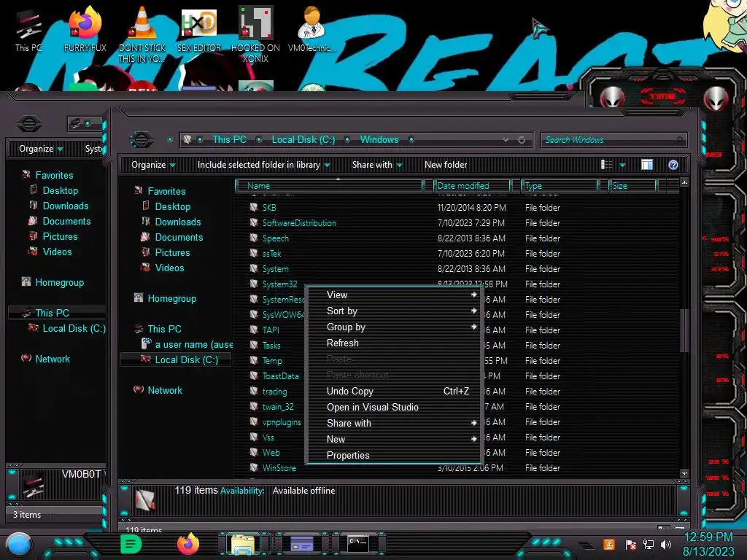Click This PC in the address breadcrumb
The width and height of the screenshot is (747, 560).
click(x=229, y=139)
